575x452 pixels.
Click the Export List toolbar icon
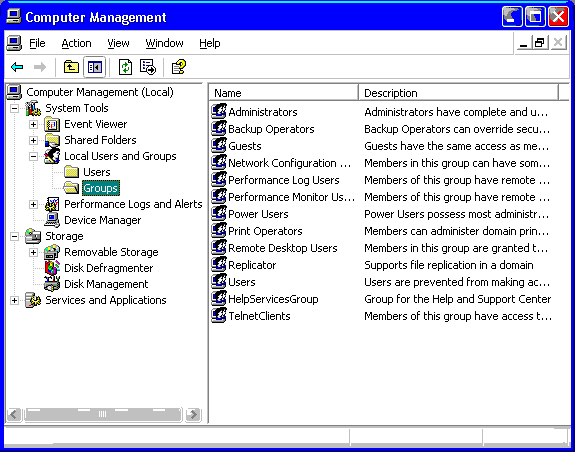click(148, 67)
